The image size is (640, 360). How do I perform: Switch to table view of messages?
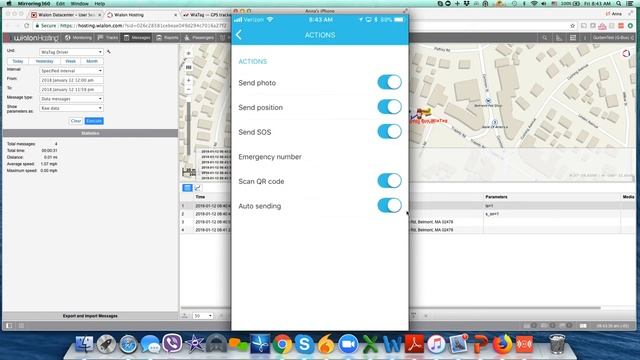(187, 188)
